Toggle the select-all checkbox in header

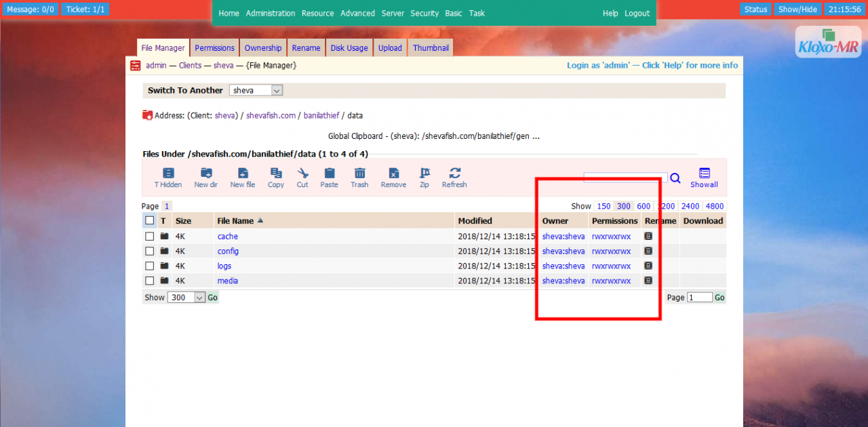pyautogui.click(x=150, y=220)
